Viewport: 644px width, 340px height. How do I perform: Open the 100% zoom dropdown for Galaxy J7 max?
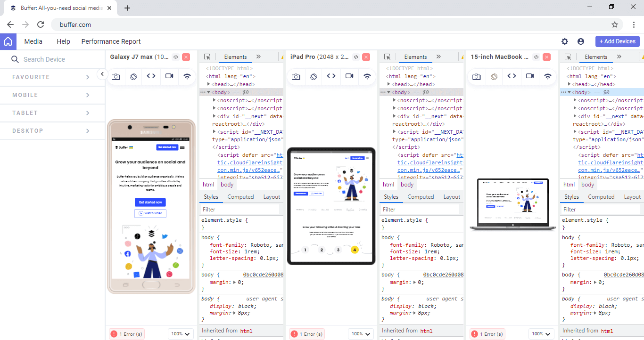[x=181, y=333]
